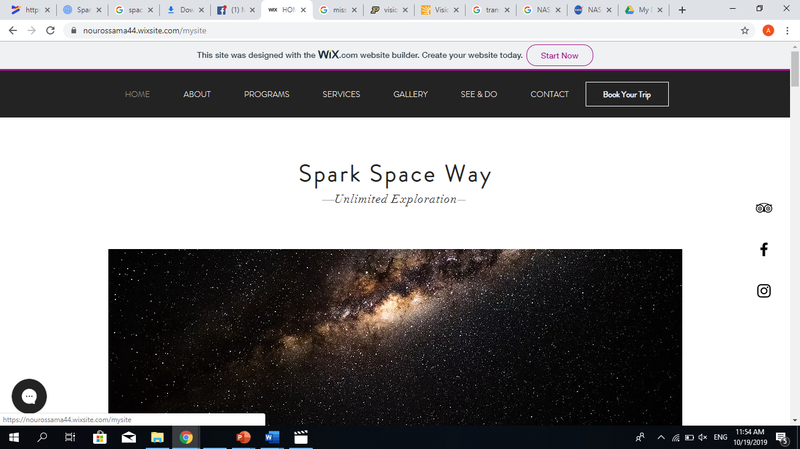Open the network tray icon
The image size is (800, 449).
coord(676,437)
